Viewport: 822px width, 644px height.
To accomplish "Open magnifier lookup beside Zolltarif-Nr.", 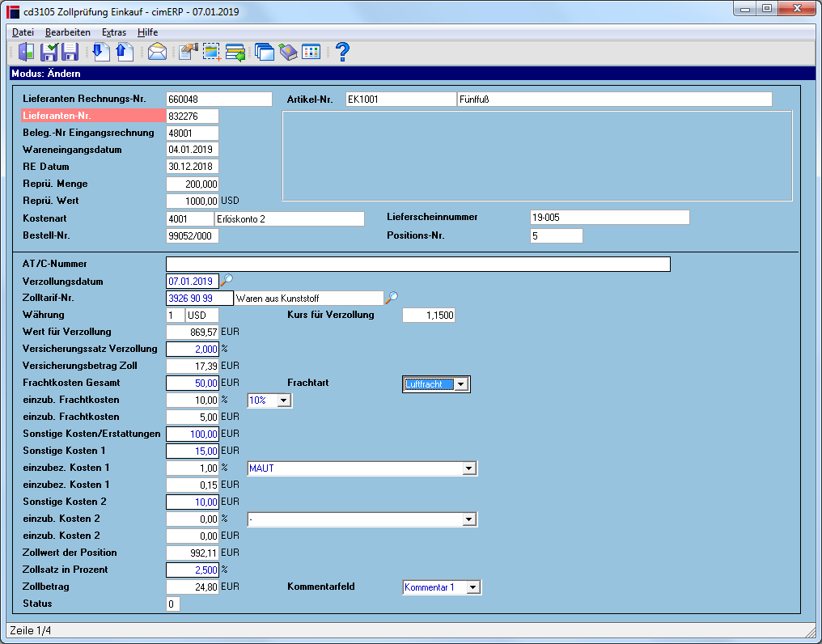I will pyautogui.click(x=392, y=298).
